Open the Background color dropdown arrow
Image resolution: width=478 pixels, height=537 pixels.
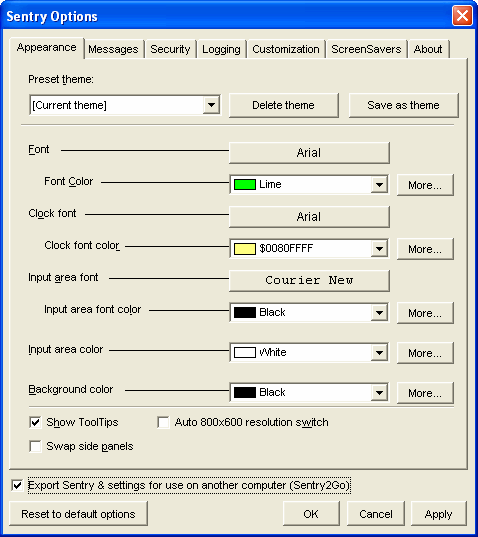click(x=379, y=392)
